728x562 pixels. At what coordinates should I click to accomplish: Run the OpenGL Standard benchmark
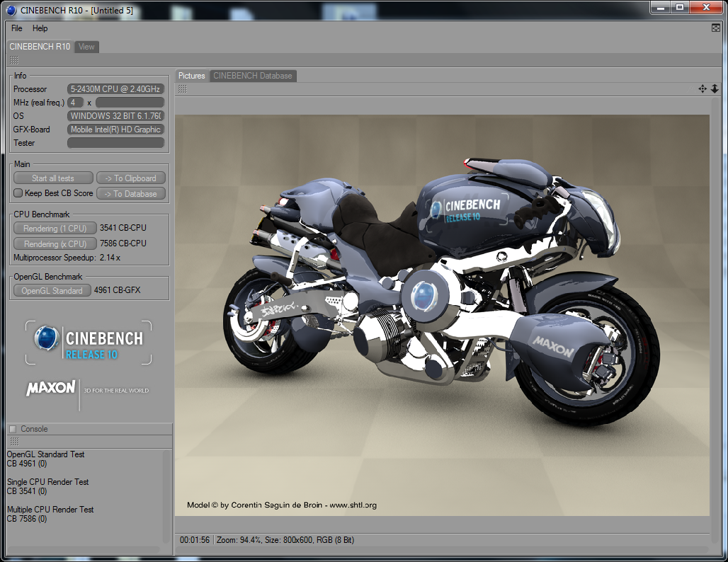click(x=52, y=290)
